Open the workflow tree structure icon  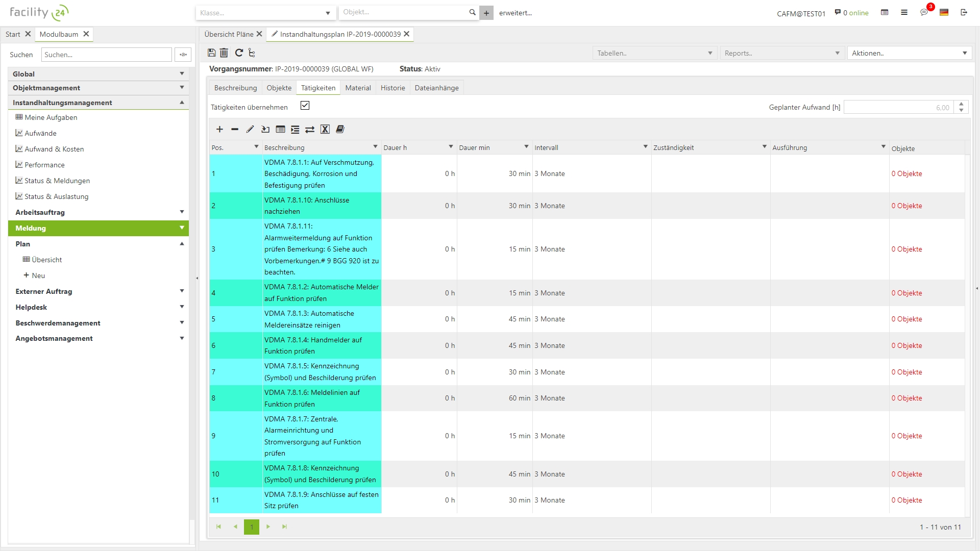pyautogui.click(x=252, y=53)
